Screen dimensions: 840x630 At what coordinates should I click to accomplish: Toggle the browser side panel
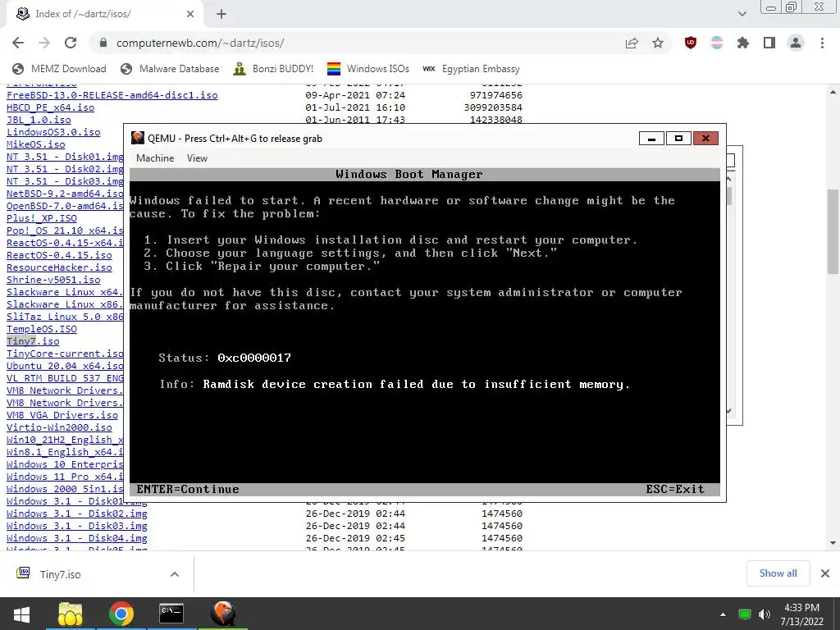[769, 43]
